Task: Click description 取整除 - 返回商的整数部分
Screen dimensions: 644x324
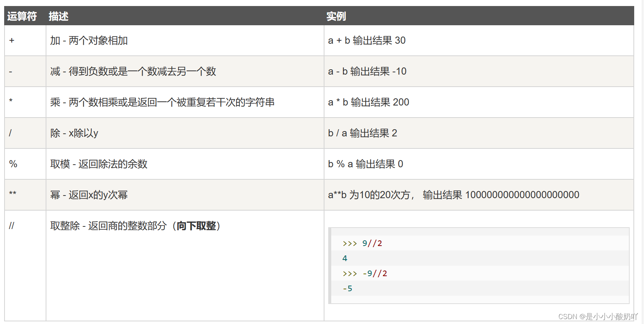Action: click(x=109, y=226)
